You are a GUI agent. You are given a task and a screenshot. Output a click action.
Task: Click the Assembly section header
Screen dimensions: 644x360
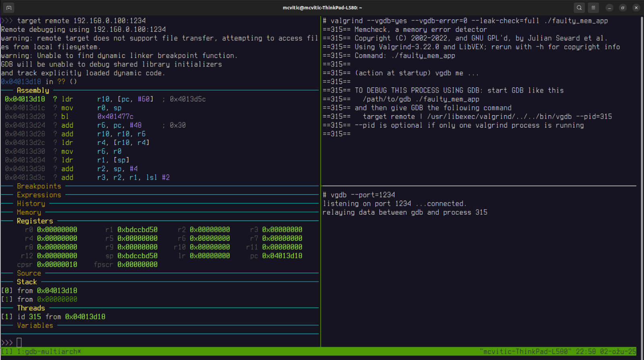(x=33, y=91)
